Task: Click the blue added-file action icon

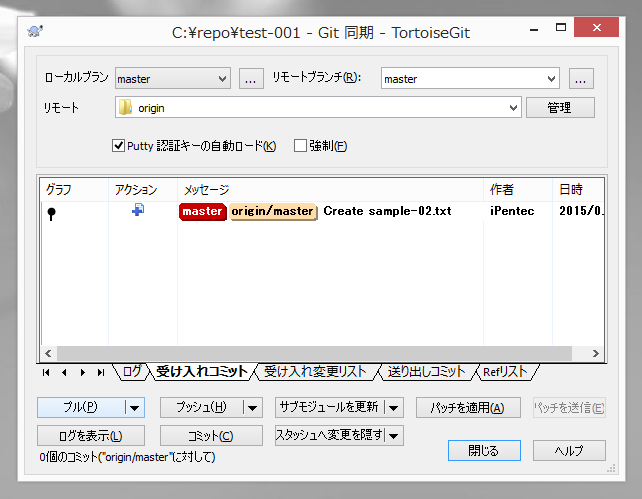Action: (138, 210)
